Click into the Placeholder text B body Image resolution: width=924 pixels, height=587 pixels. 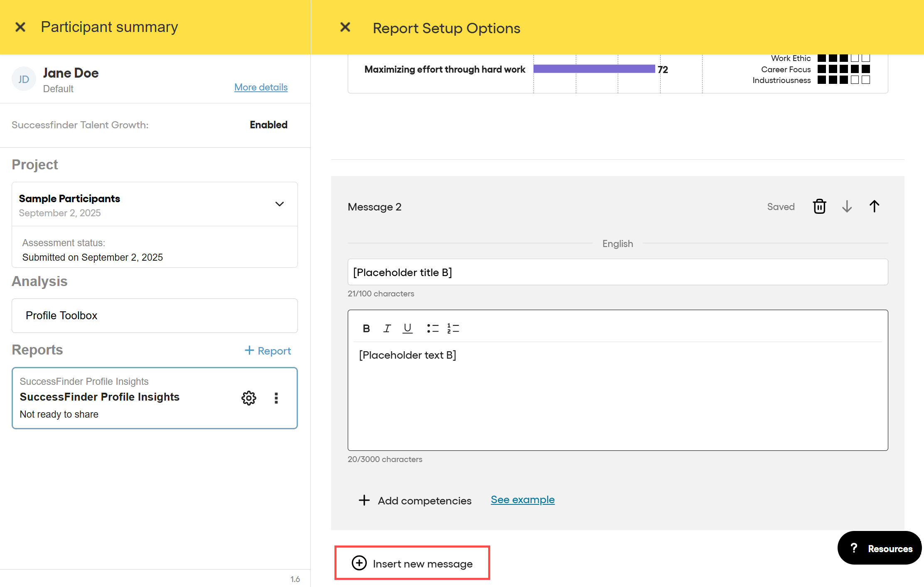(x=618, y=396)
